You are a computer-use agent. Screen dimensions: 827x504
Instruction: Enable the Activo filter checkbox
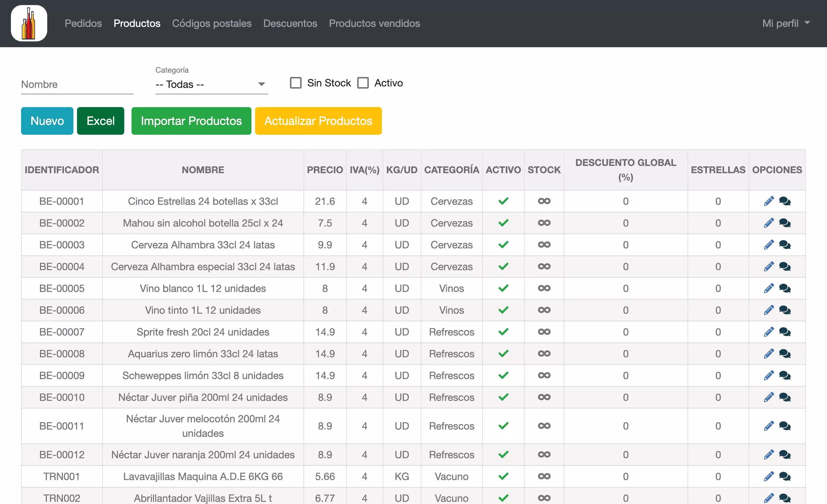tap(363, 83)
